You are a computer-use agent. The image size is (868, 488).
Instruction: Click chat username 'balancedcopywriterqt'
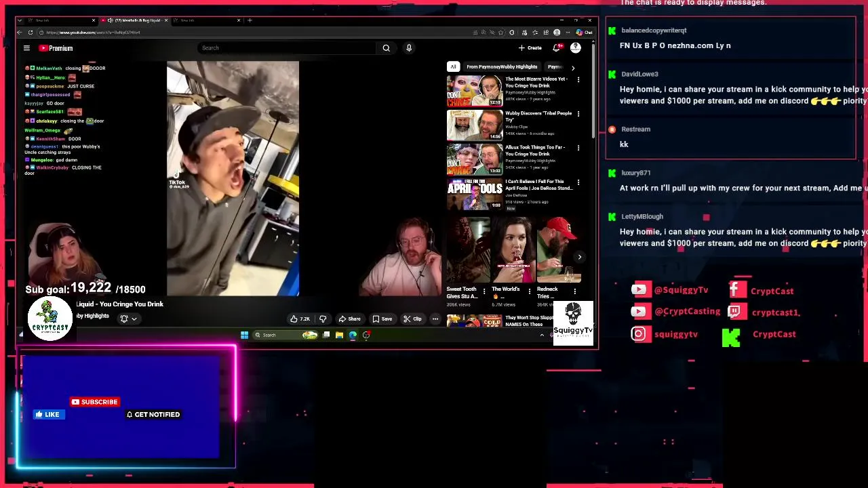coord(654,30)
